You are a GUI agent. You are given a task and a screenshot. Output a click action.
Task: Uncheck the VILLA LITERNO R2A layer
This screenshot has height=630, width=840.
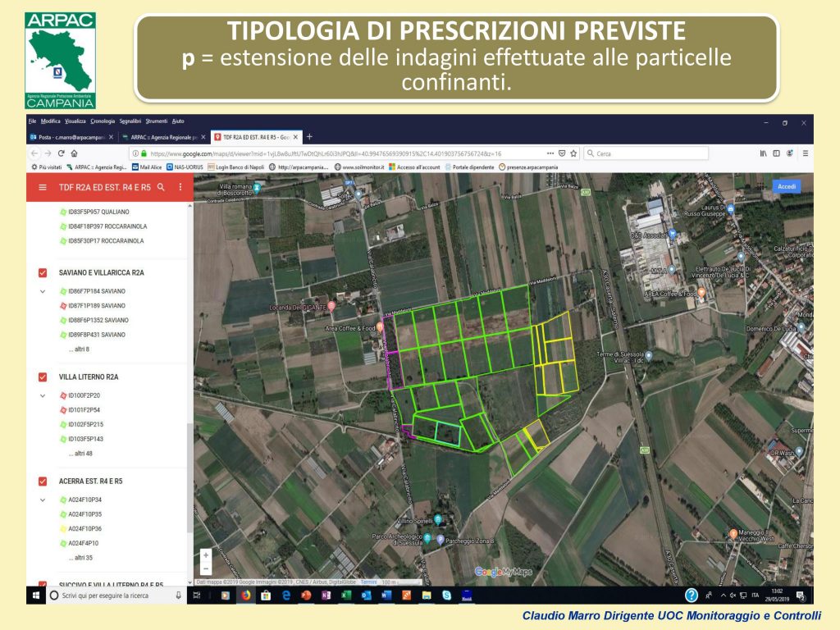[x=43, y=377]
